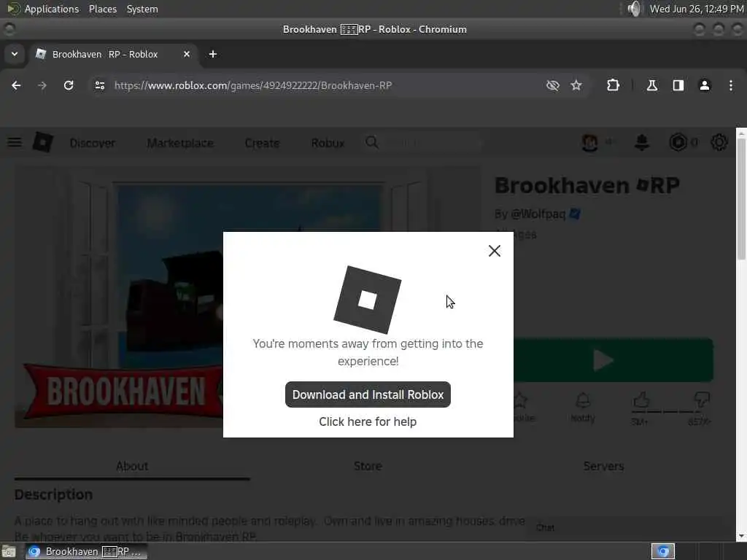Bookmark this page with the star
The height and width of the screenshot is (560, 747).
pyautogui.click(x=576, y=85)
